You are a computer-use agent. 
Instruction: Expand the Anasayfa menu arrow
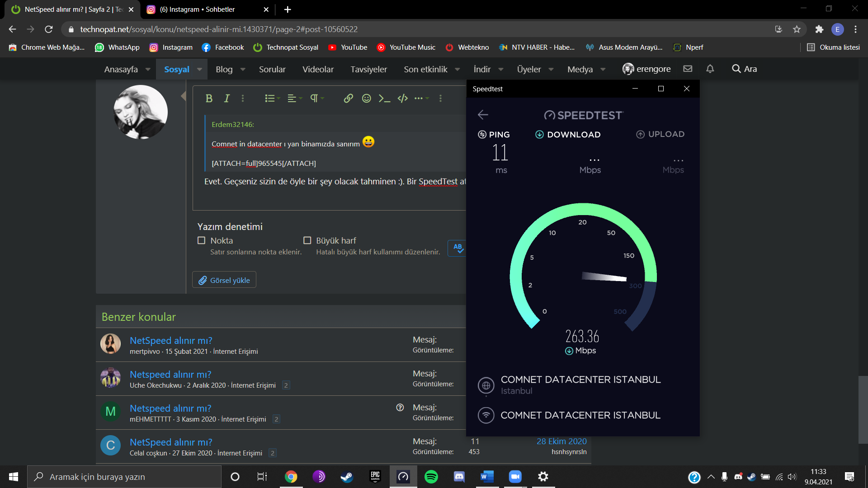point(148,70)
